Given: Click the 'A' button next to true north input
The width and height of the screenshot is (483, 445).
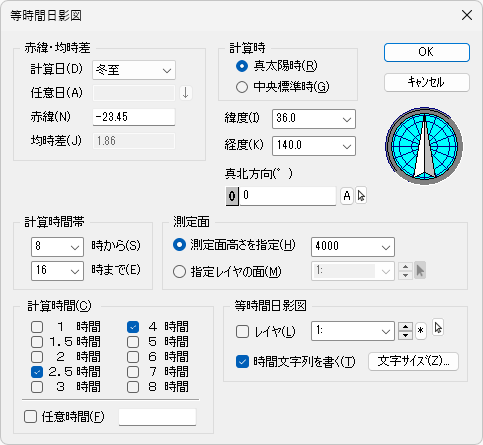Looking at the screenshot, I should coord(347,196).
